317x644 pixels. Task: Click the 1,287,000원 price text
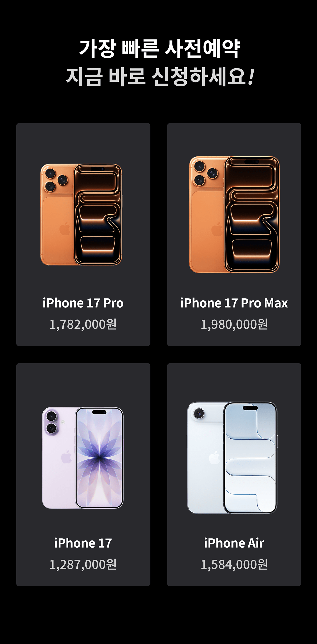coord(83,564)
